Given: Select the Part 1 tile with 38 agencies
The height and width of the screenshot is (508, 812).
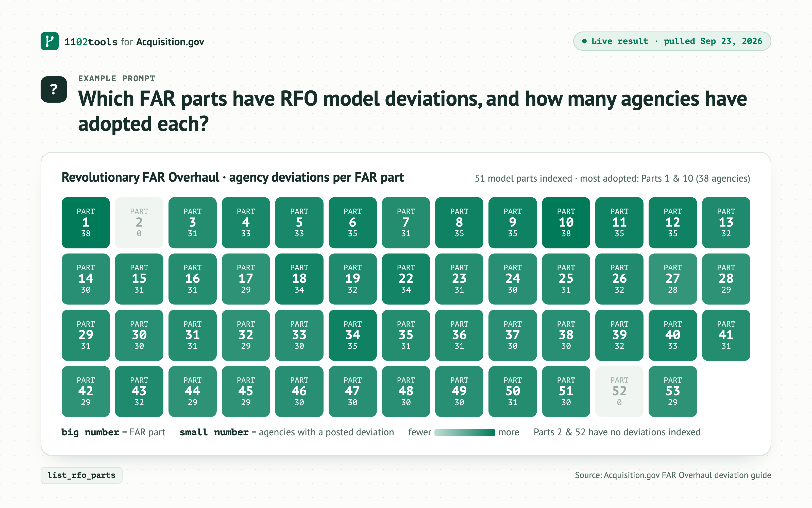Looking at the screenshot, I should [x=86, y=223].
